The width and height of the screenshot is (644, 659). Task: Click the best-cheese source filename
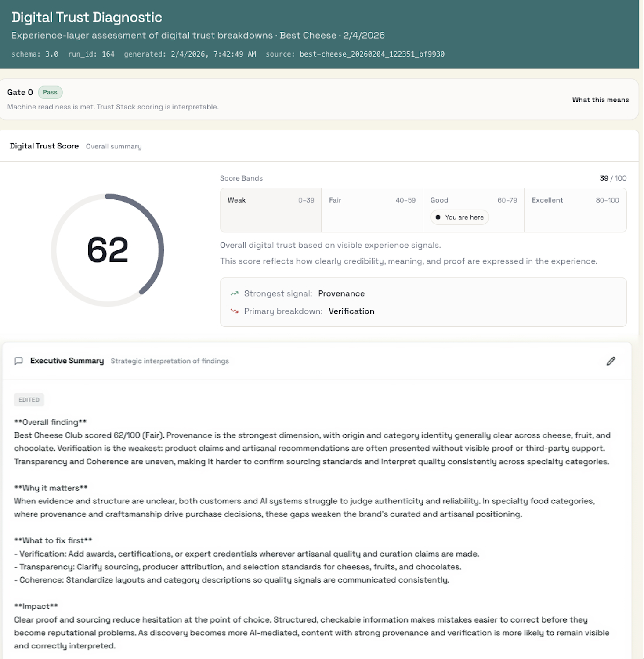coord(371,54)
